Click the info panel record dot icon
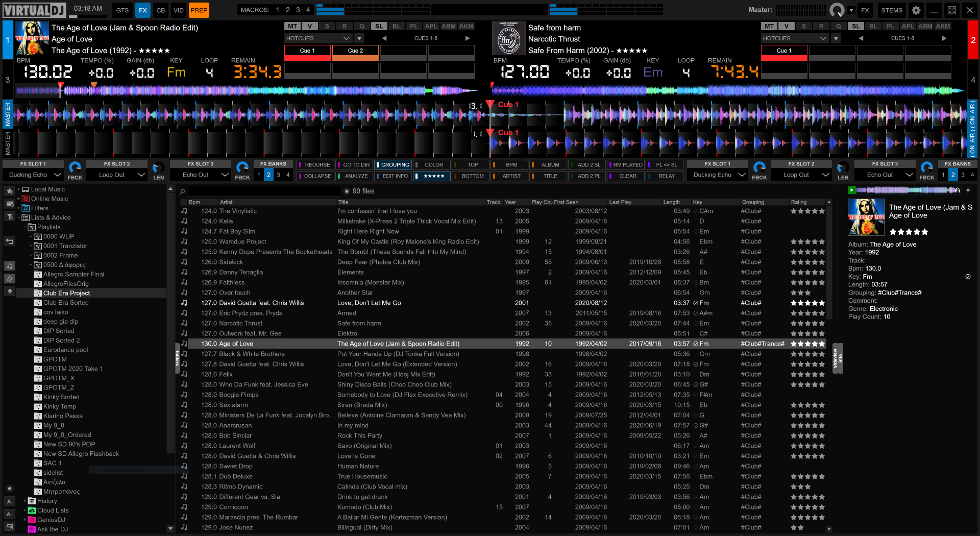The image size is (980, 536). coord(968,190)
